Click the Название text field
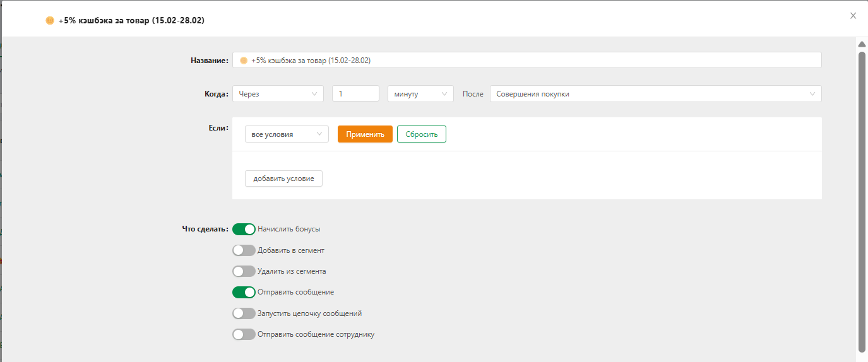868x362 pixels. point(527,60)
